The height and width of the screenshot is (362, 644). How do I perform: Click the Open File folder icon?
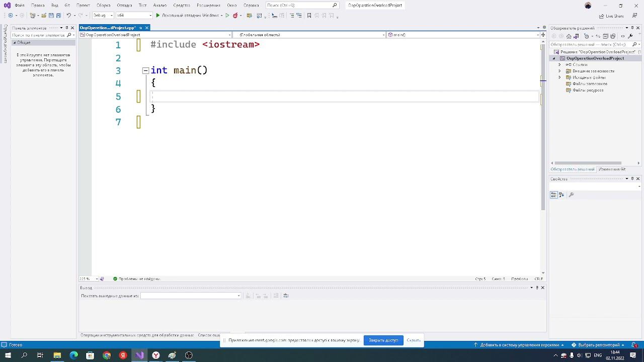[44, 16]
